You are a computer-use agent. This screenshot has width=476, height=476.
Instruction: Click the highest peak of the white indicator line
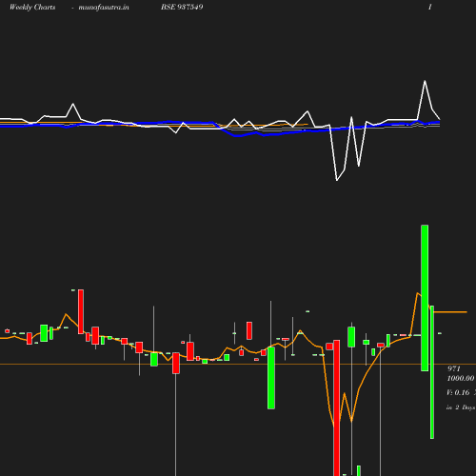(x=425, y=81)
